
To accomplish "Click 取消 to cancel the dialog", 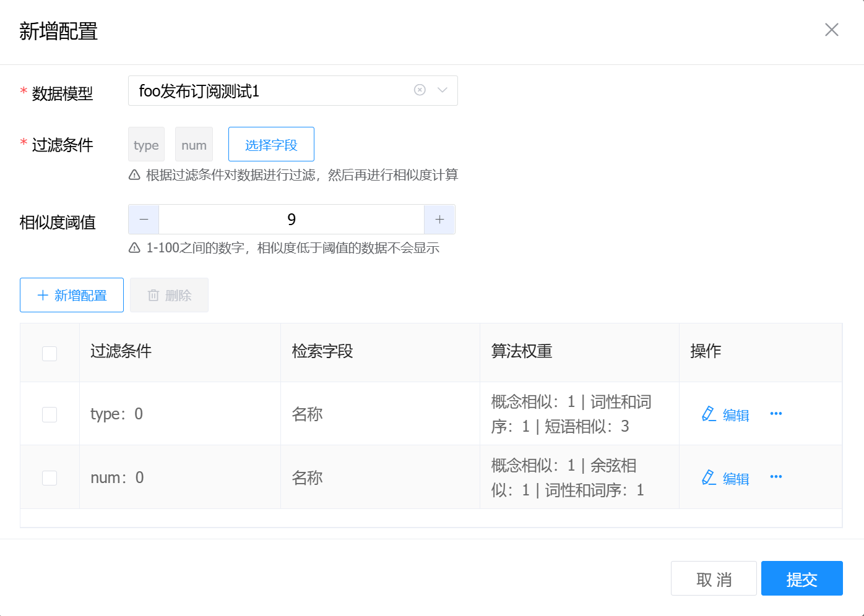I will pos(714,579).
